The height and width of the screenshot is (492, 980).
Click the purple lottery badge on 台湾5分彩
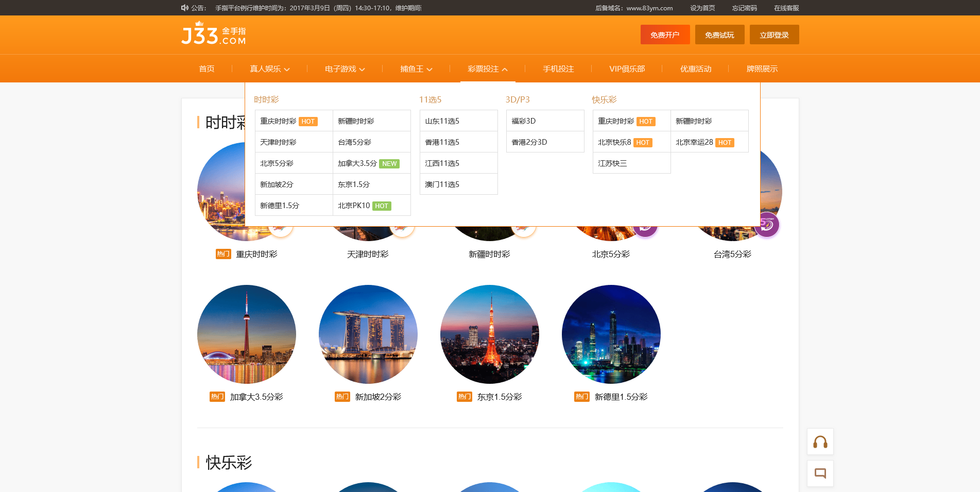tap(766, 225)
